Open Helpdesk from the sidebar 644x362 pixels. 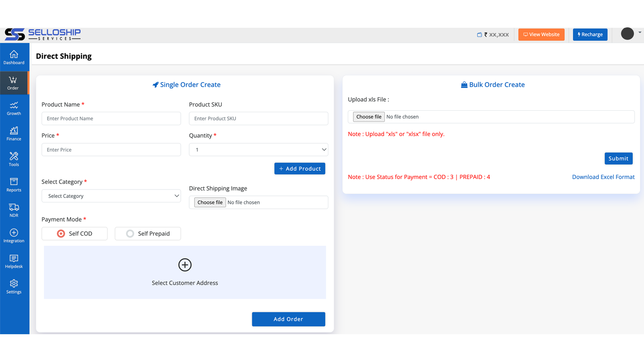tap(14, 261)
